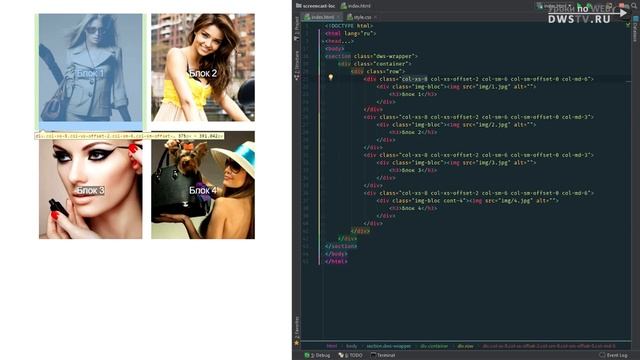This screenshot has height=360, width=640.
Task: Open the Terminal tool window
Action: point(382,355)
